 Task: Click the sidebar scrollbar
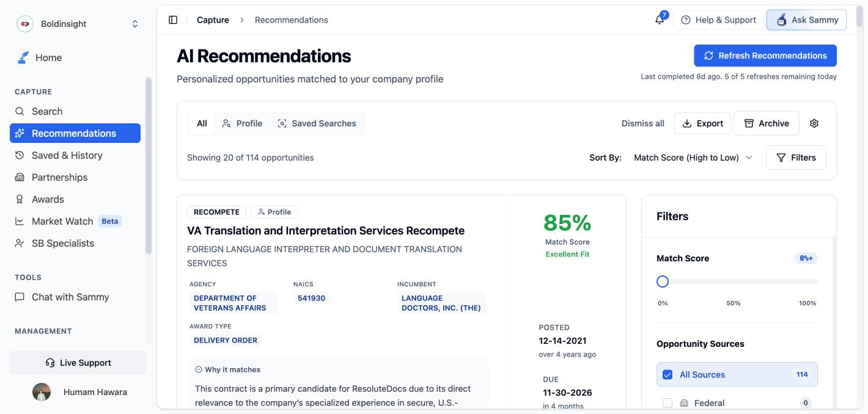(148, 165)
